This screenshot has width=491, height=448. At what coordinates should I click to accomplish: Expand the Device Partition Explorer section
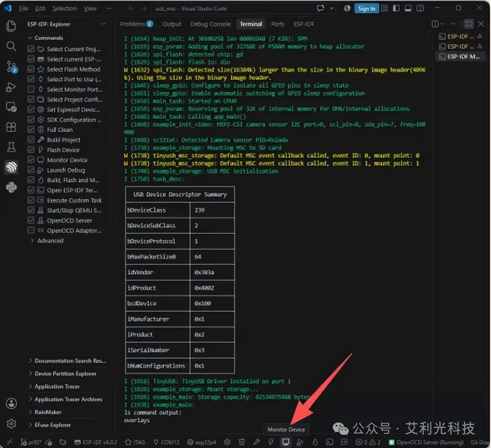(62, 374)
